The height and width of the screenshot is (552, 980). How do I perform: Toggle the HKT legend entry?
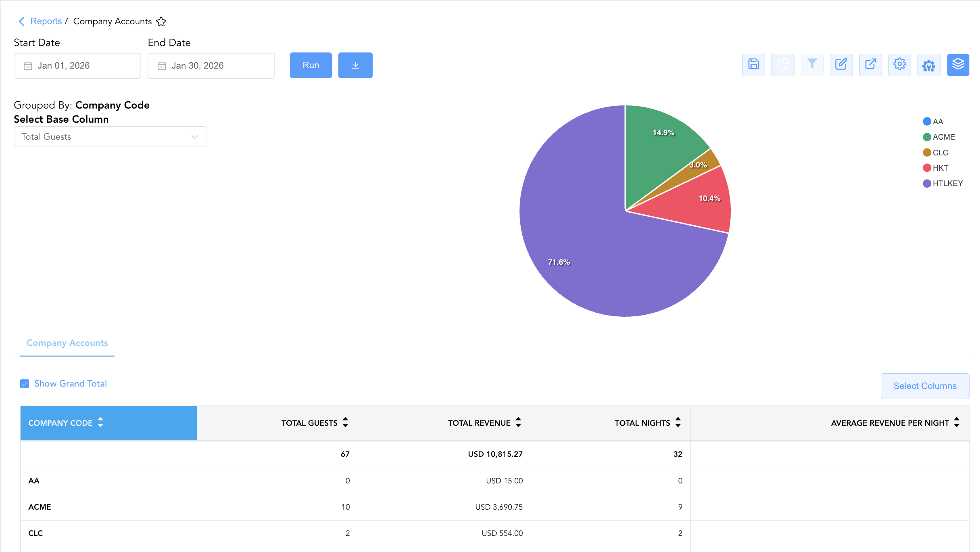936,168
